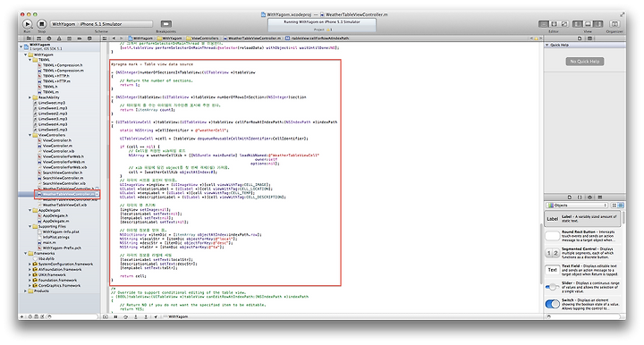Open the related files menu in the jump bar

click(x=105, y=38)
